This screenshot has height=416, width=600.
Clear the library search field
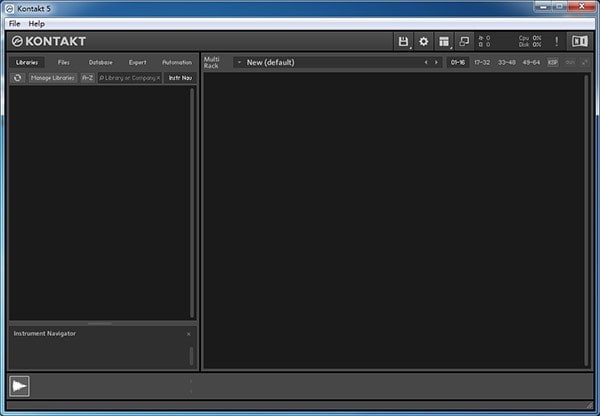click(x=158, y=78)
